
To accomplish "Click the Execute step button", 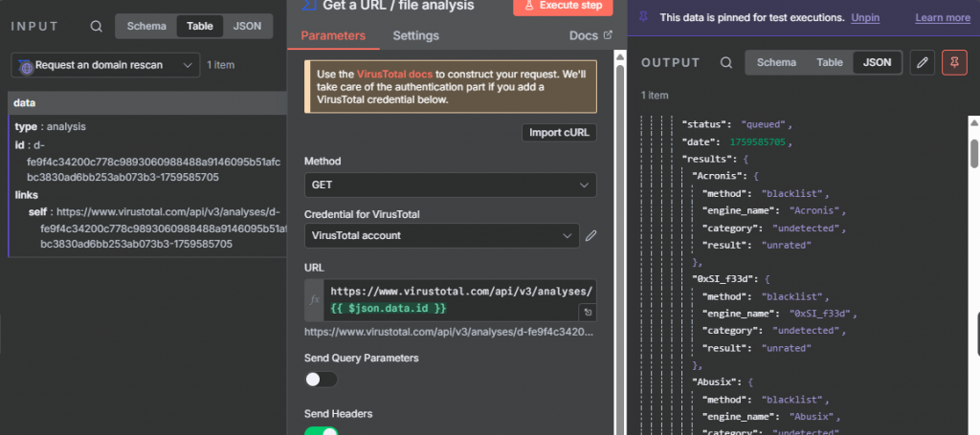I will [563, 6].
